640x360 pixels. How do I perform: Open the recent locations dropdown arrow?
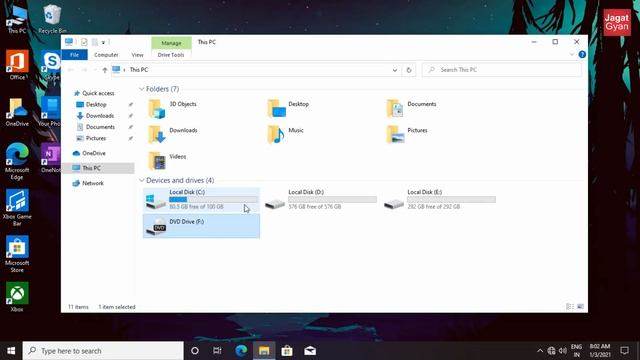[x=95, y=70]
